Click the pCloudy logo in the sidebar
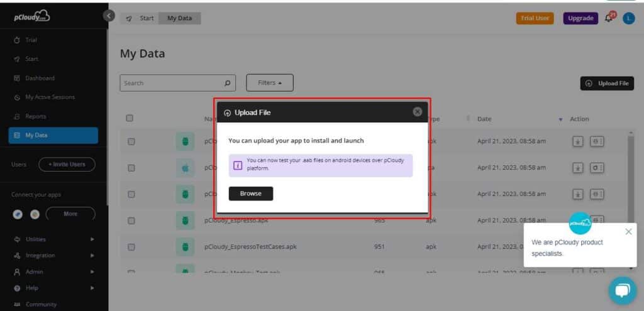Image resolution: width=644 pixels, height=311 pixels. tap(31, 16)
